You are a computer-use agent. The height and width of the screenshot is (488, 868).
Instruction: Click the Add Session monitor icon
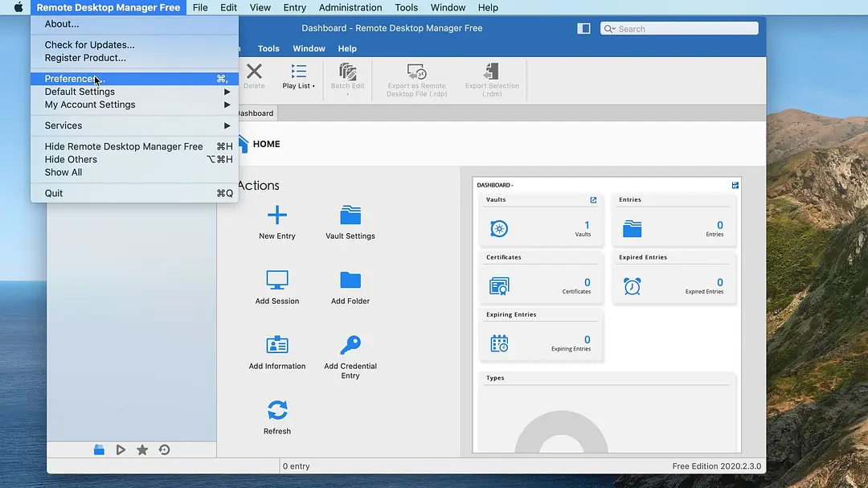(276, 280)
